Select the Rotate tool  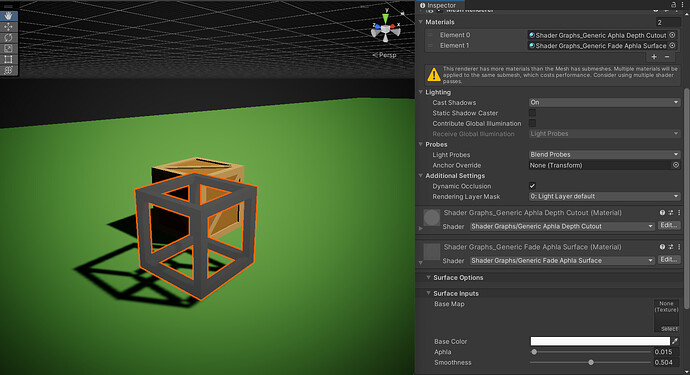pyautogui.click(x=8, y=38)
